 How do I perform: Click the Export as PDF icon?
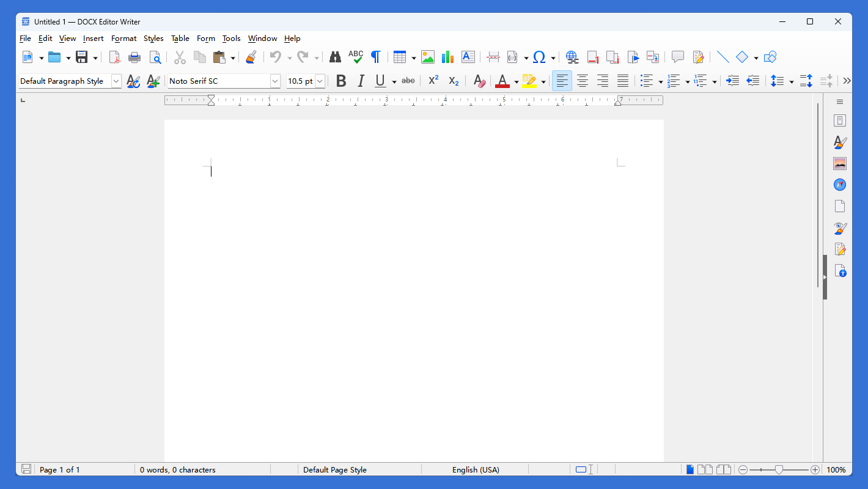tap(115, 57)
